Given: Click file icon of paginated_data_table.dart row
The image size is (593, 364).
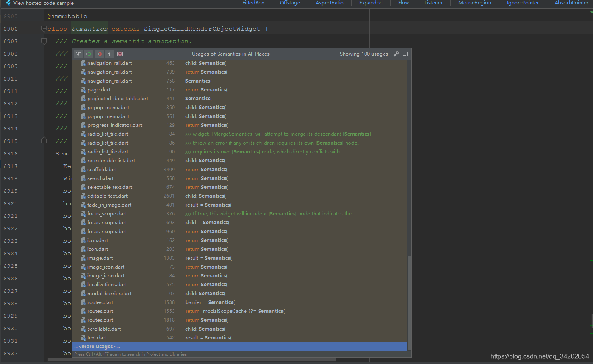Looking at the screenshot, I should click(83, 99).
